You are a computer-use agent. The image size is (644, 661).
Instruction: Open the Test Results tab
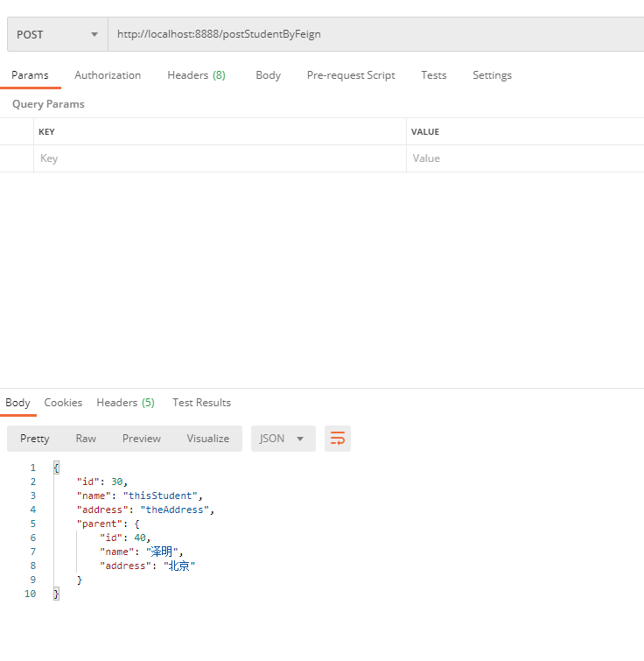pyautogui.click(x=202, y=403)
